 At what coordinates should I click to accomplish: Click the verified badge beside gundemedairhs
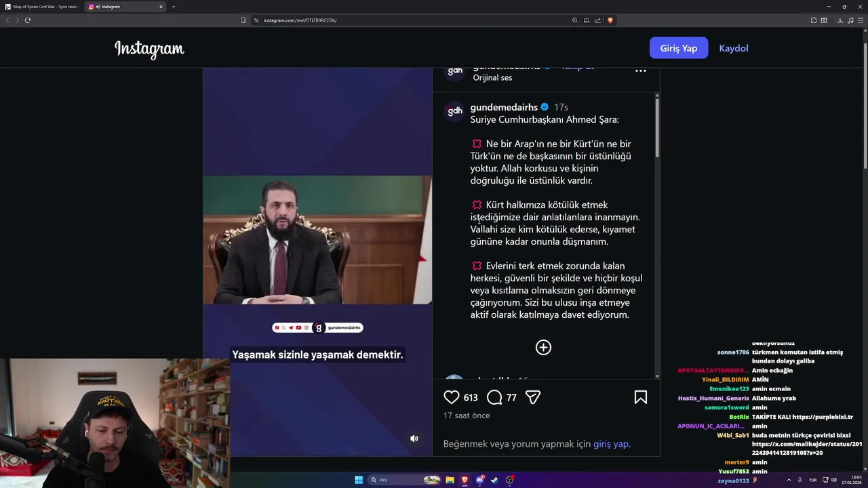pyautogui.click(x=545, y=107)
